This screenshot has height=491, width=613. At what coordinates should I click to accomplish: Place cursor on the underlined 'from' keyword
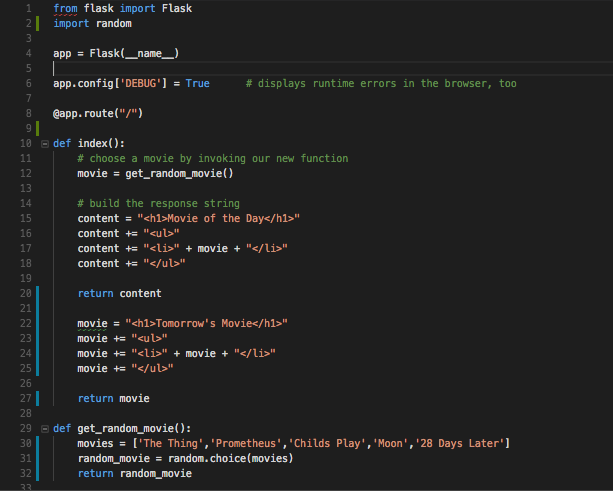pyautogui.click(x=65, y=9)
